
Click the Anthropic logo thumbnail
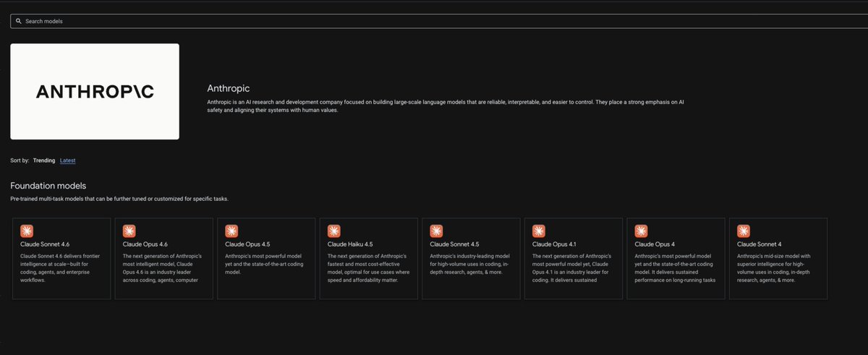[95, 91]
